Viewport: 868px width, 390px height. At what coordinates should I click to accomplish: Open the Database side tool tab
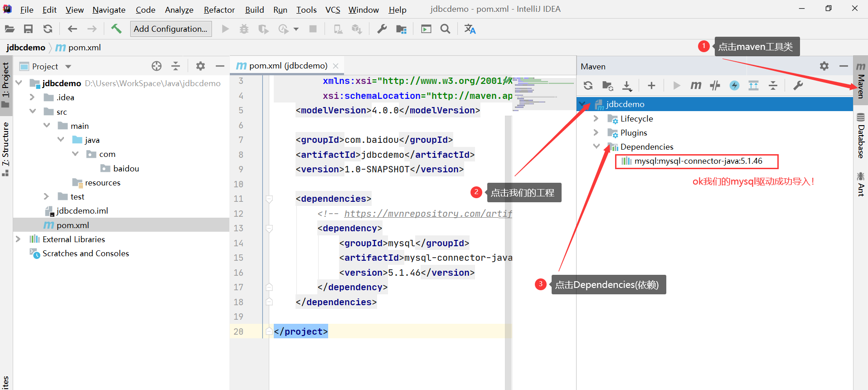point(861,136)
